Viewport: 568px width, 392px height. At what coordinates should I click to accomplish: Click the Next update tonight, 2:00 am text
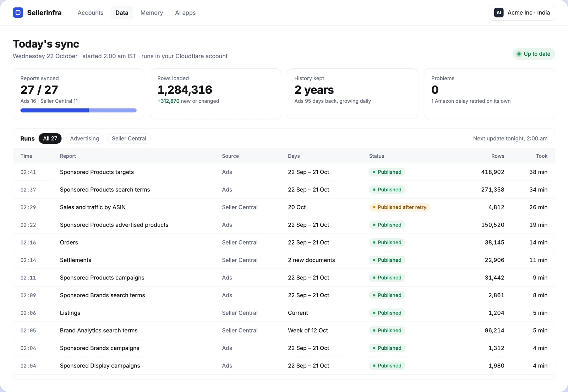[x=510, y=138]
